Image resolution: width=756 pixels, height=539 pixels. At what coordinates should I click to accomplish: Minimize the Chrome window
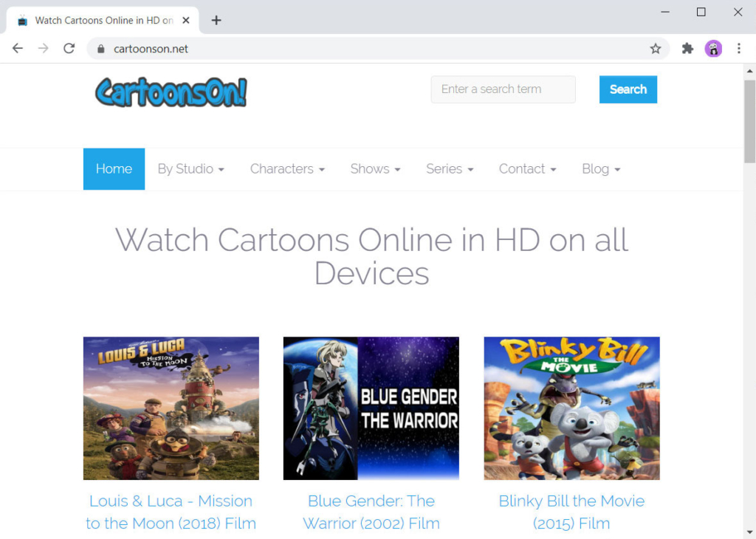point(665,12)
